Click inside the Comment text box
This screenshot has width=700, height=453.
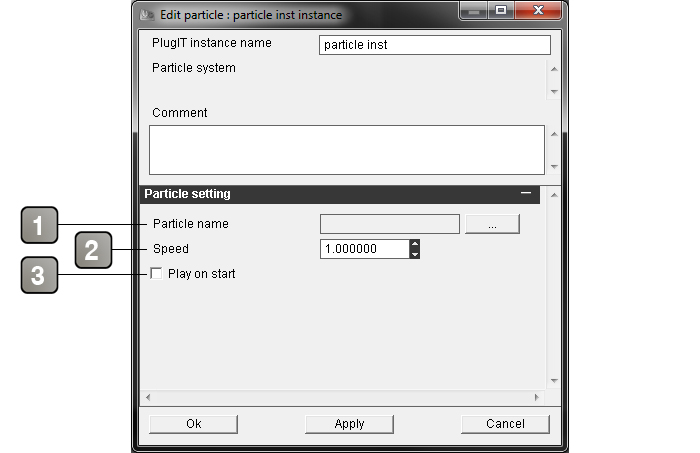pyautogui.click(x=347, y=150)
